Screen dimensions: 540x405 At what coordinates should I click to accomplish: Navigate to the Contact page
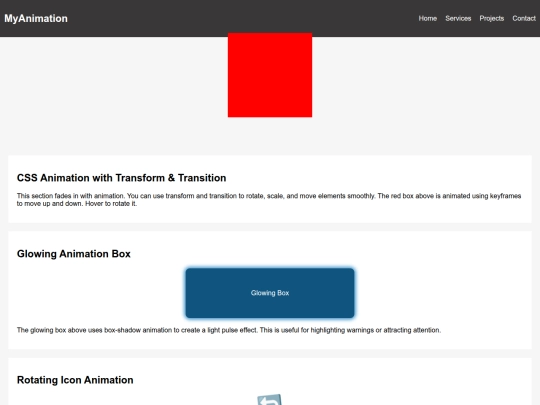tap(524, 18)
